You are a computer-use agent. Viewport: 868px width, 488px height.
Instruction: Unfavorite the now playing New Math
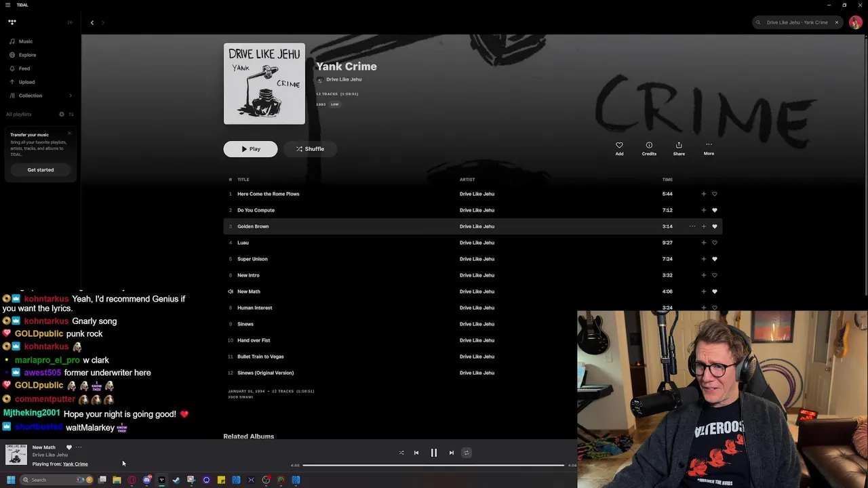(68, 447)
